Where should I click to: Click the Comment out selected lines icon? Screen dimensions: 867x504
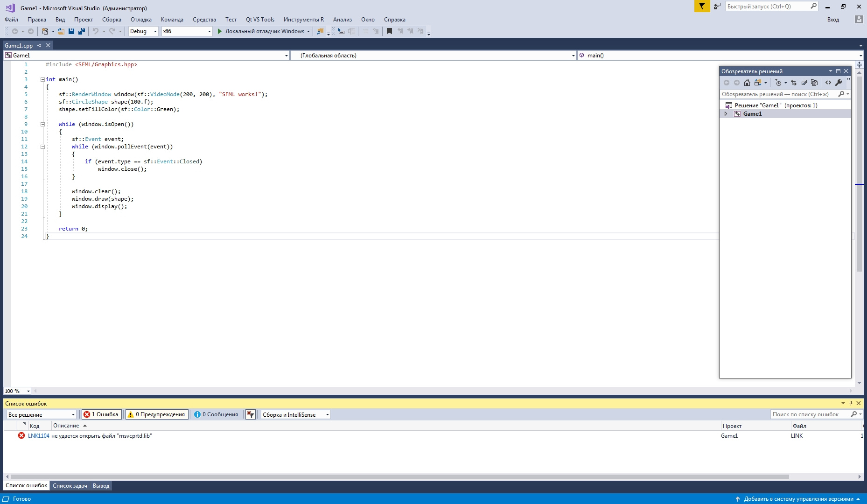(x=365, y=31)
